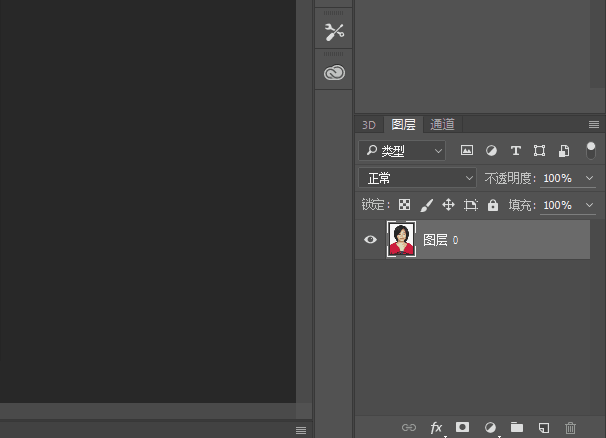Filter layers by pixel layers icon
606x438 pixels.
tap(467, 150)
